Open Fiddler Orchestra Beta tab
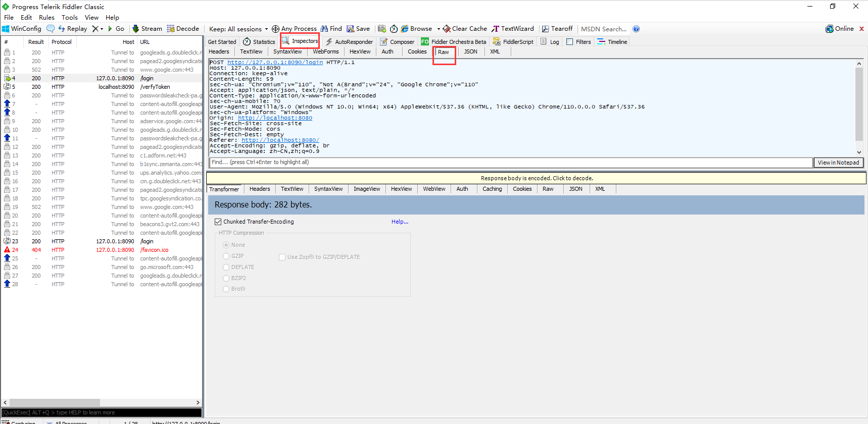868x424 pixels. [454, 42]
